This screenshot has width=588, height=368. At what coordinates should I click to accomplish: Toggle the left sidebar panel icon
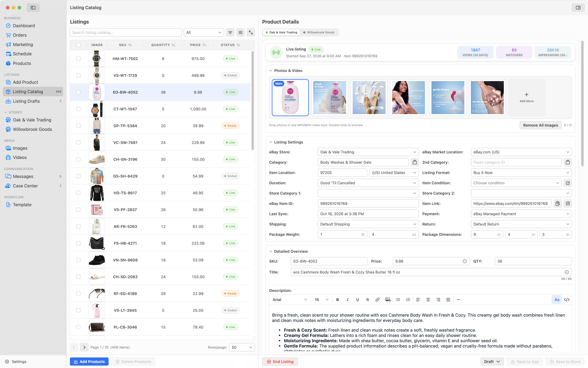33,8
